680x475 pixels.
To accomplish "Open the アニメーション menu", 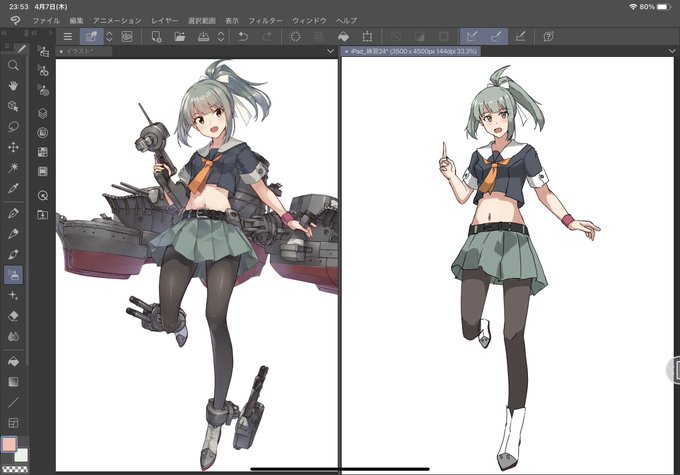I will tap(117, 20).
